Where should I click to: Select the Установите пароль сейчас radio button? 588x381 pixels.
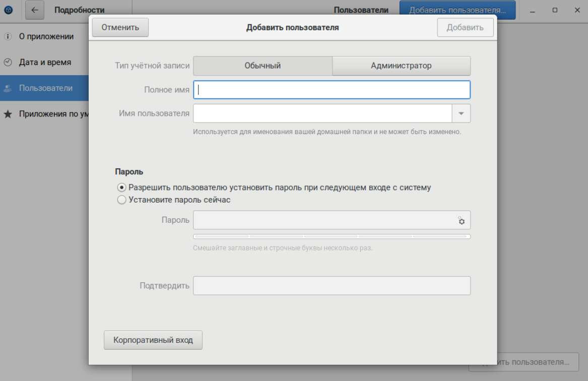pyautogui.click(x=121, y=200)
